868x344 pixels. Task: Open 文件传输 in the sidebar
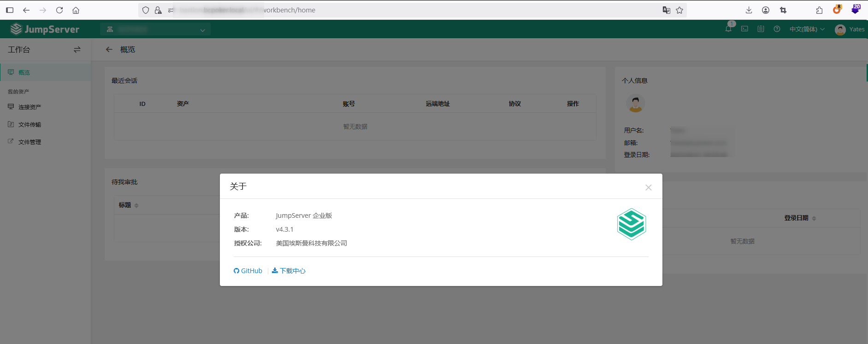point(30,124)
